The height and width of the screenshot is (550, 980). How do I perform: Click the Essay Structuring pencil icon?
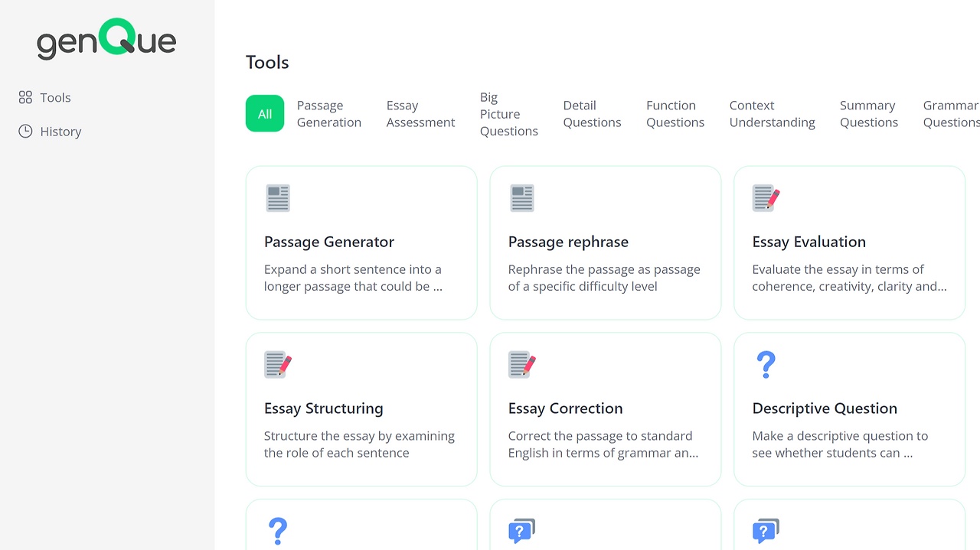(278, 365)
